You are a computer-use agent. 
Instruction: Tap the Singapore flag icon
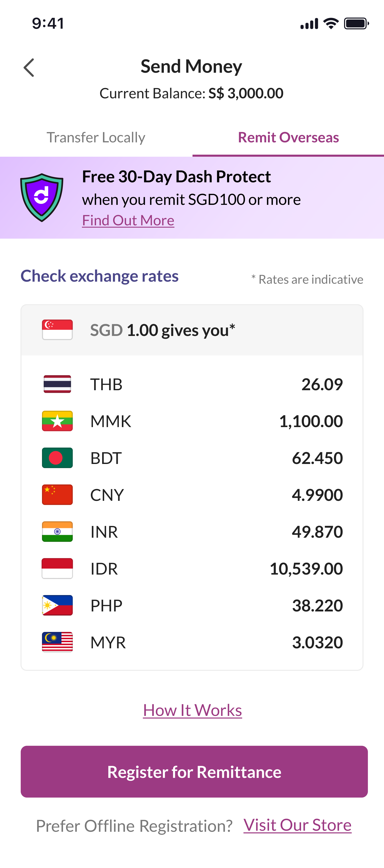click(57, 330)
